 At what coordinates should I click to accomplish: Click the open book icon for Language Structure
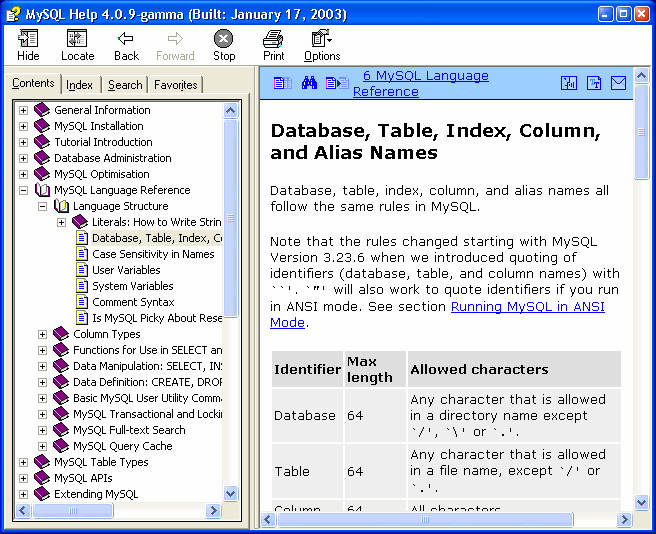[x=61, y=206]
